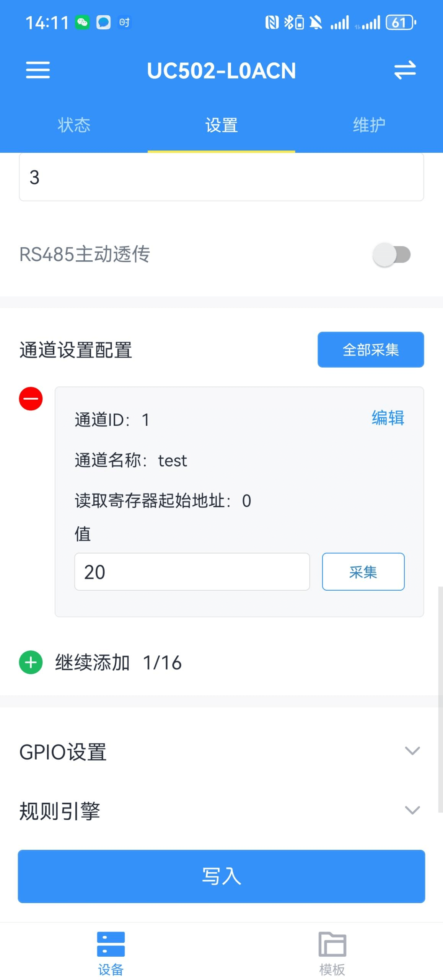The width and height of the screenshot is (443, 980).
Task: Click the 值 input field showing 20
Action: tap(192, 572)
